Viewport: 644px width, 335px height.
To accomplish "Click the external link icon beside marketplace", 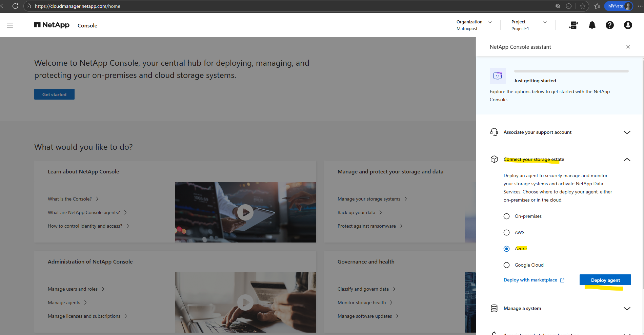I will (x=562, y=280).
